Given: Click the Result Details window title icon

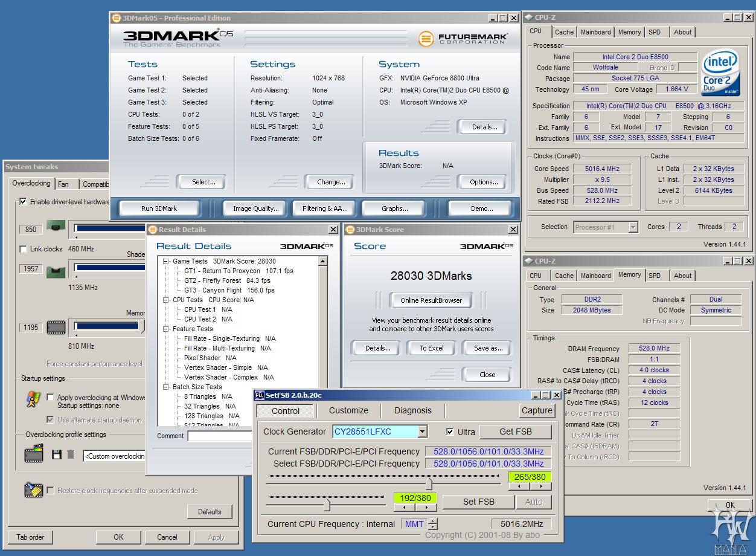Looking at the screenshot, I should point(153,230).
